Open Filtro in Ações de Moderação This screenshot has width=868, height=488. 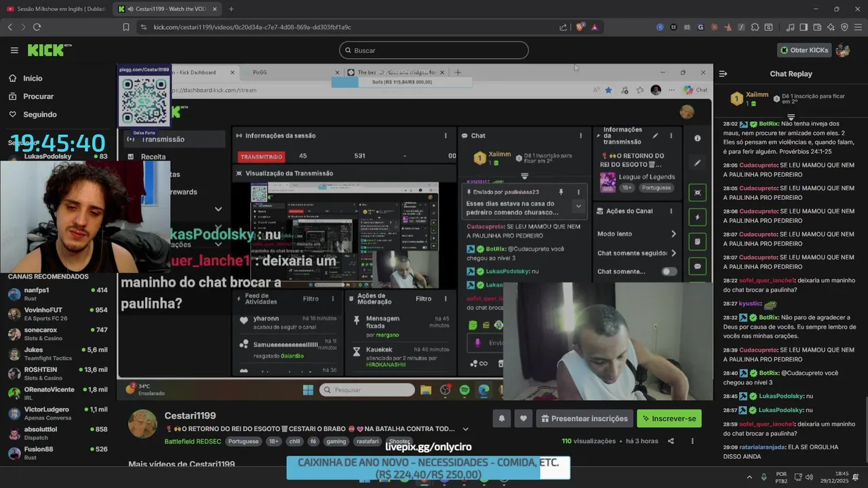423,299
